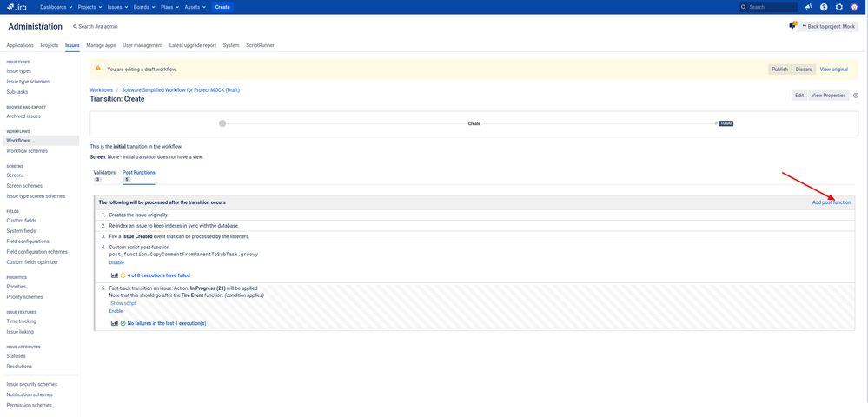This screenshot has width=868, height=417.
Task: Click the help icon next to View Properties
Action: [x=856, y=96]
